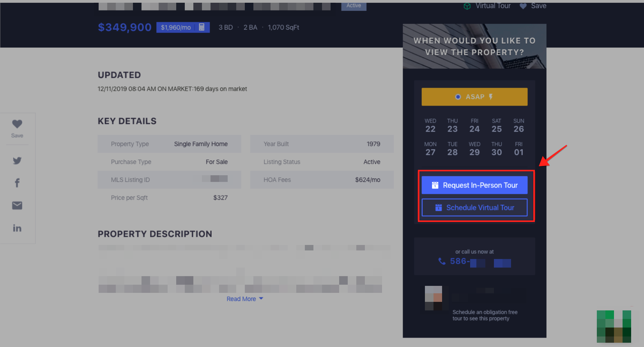Select Wednesday 22 as tour date

(430, 126)
